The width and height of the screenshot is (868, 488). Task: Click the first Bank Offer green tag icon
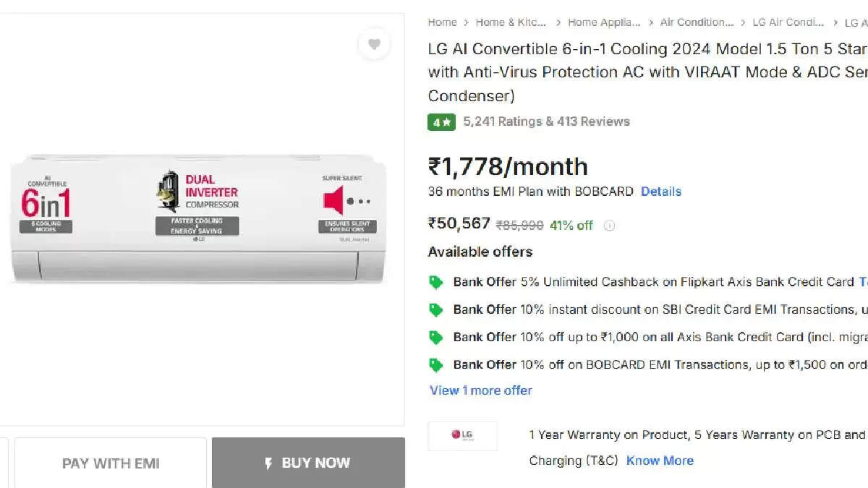435,282
